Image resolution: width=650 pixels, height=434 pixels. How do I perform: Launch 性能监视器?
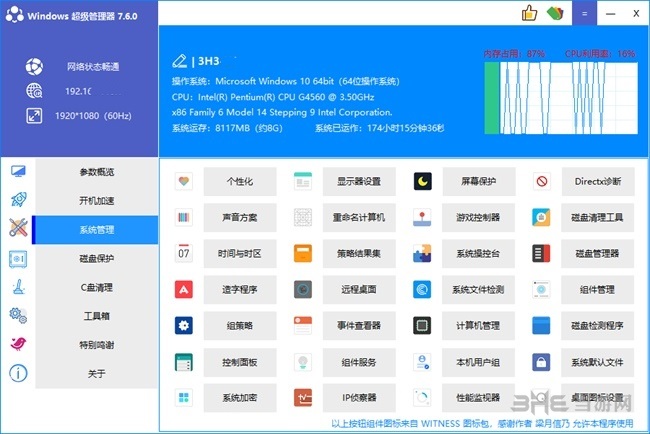(x=478, y=398)
